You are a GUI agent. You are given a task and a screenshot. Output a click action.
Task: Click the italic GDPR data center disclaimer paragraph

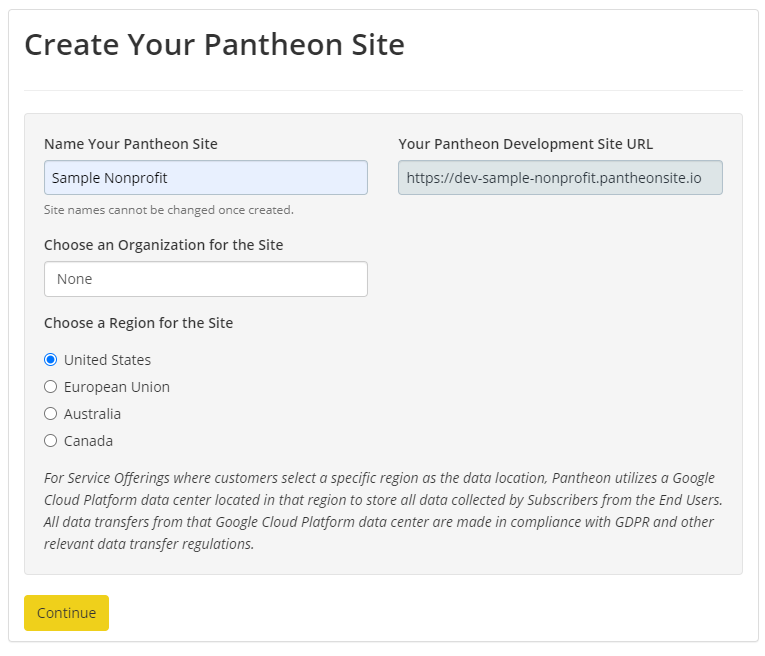click(x=383, y=511)
